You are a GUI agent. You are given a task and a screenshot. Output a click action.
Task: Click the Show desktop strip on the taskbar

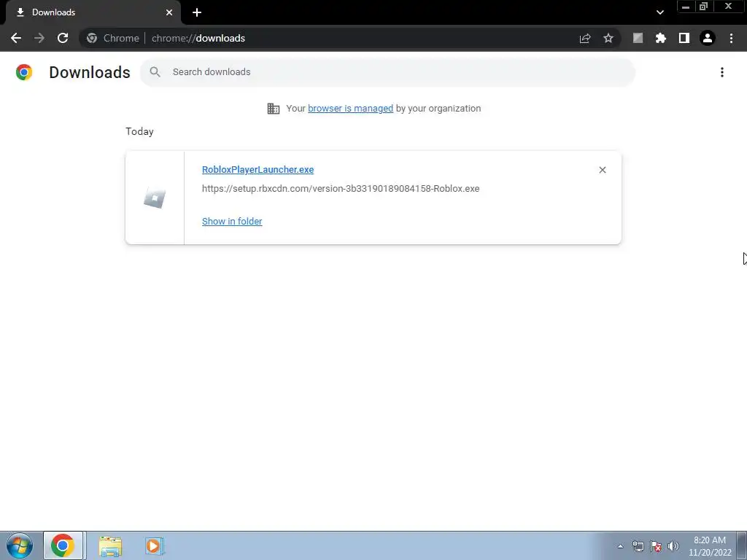741,545
